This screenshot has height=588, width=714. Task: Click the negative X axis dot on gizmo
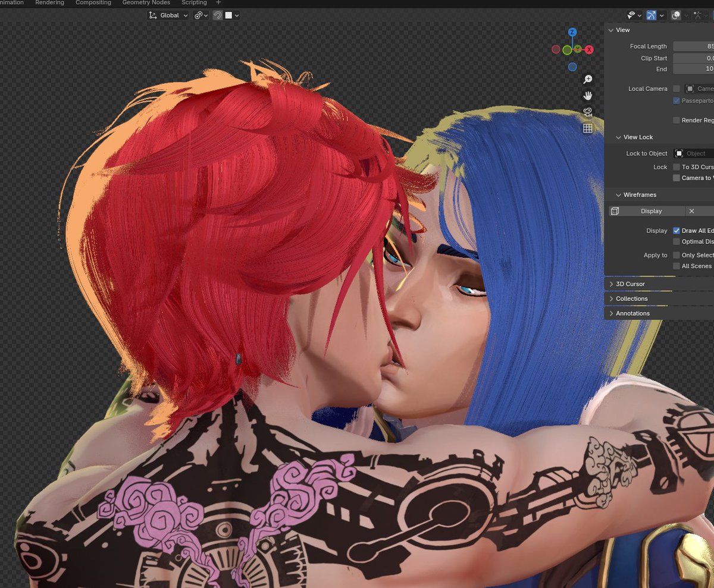pos(556,50)
